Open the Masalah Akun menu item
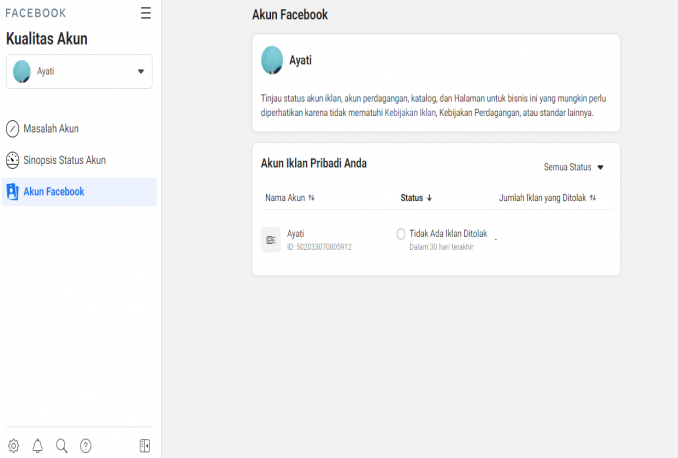678x458 pixels. point(50,129)
